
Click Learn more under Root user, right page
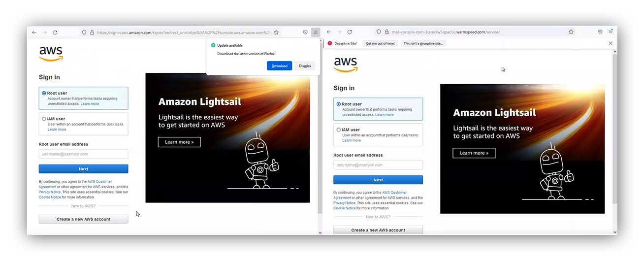tap(385, 115)
